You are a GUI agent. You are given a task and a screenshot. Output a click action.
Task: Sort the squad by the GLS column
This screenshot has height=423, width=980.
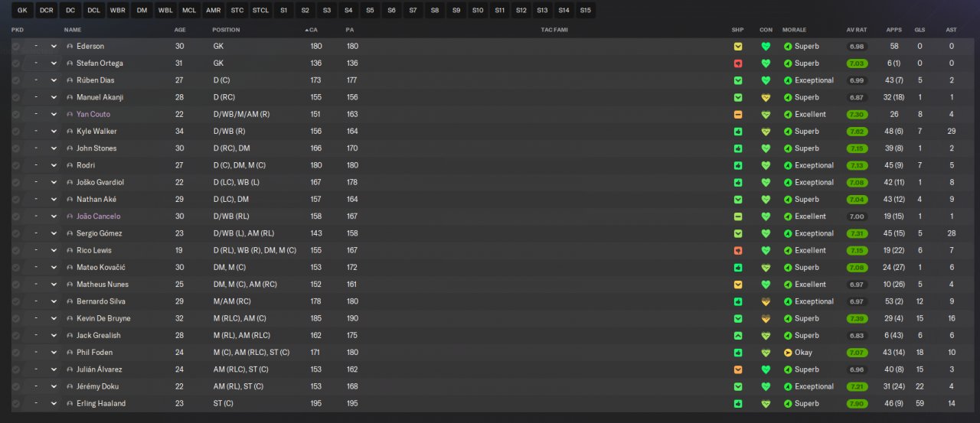[x=920, y=30]
